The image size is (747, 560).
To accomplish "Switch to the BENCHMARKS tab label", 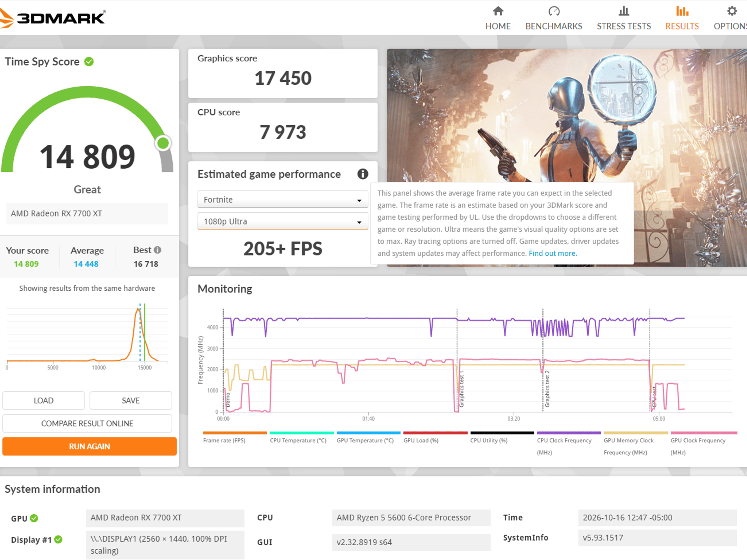I will tap(554, 26).
